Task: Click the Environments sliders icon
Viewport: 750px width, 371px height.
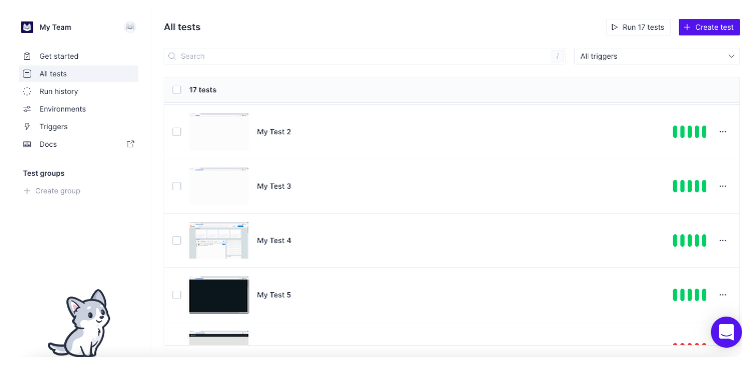Action: (27, 109)
